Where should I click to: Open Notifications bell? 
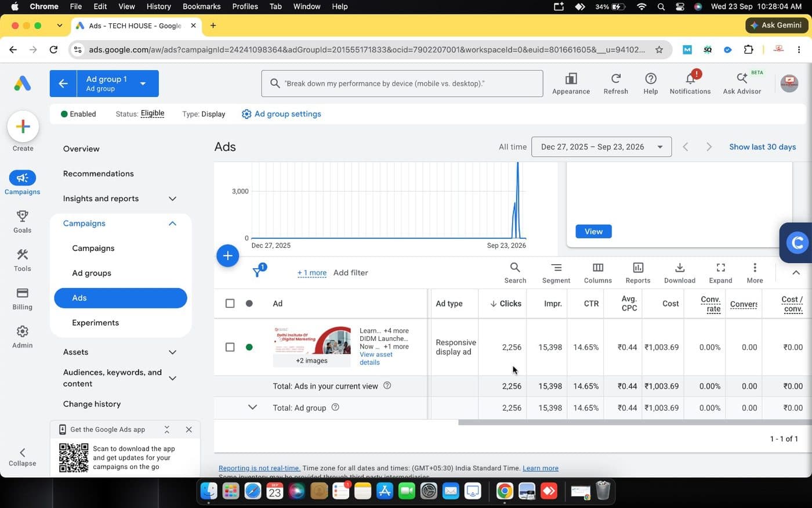click(690, 84)
